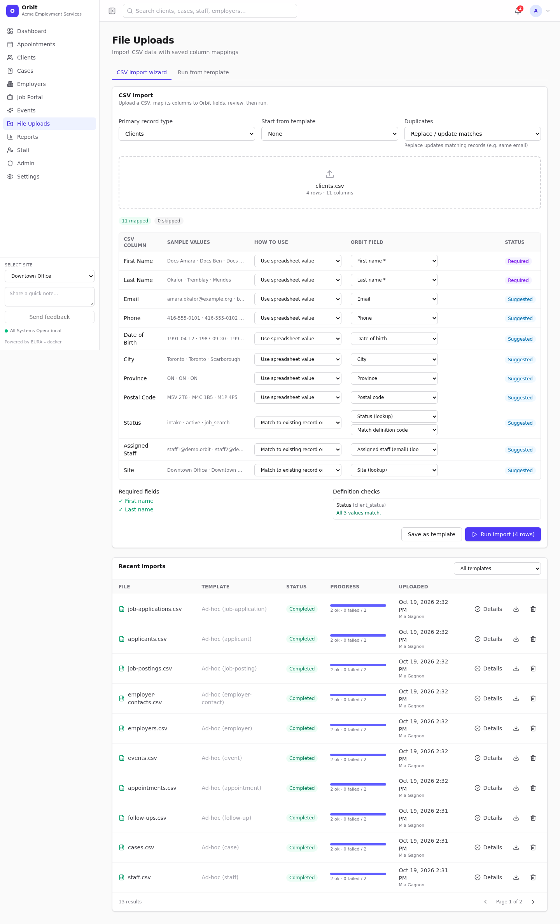Screen dimensions: 560x924
Task: Go to previous page of recent imports
Action: point(485,902)
